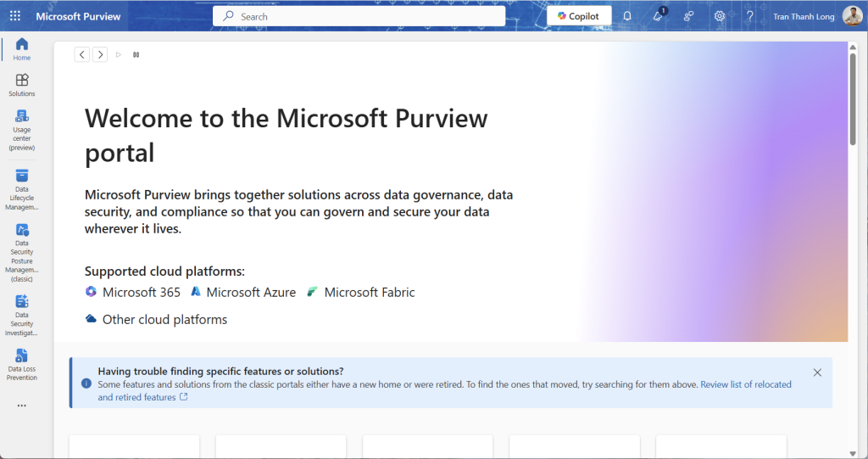868x459 pixels.
Task: Dismiss the trouble finding features banner
Action: tap(817, 372)
